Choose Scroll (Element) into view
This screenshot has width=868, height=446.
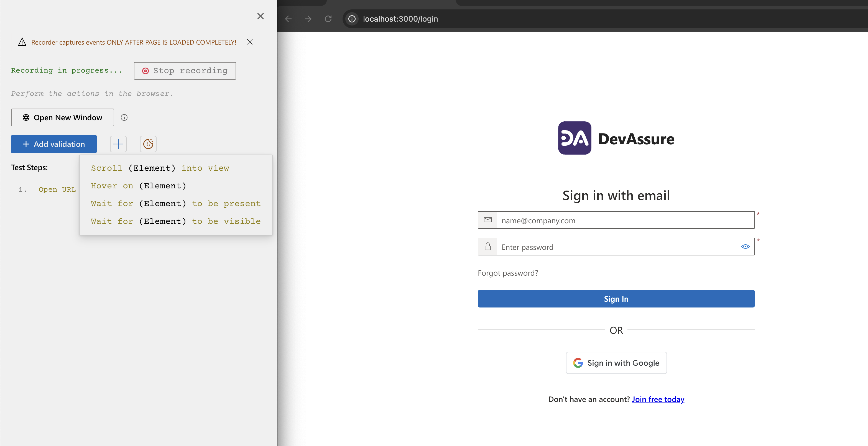tap(160, 168)
